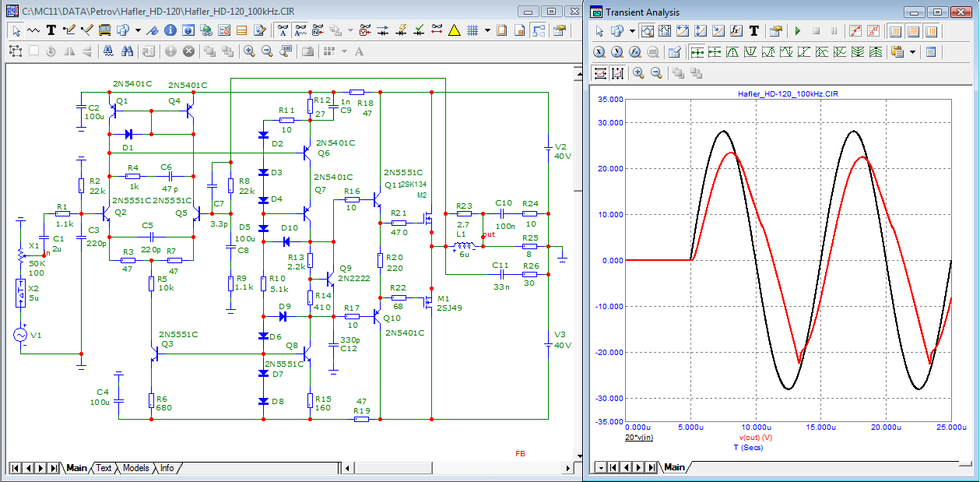Image resolution: width=980 pixels, height=482 pixels.
Task: Select Main tab in Transient Analysis
Action: coord(674,467)
